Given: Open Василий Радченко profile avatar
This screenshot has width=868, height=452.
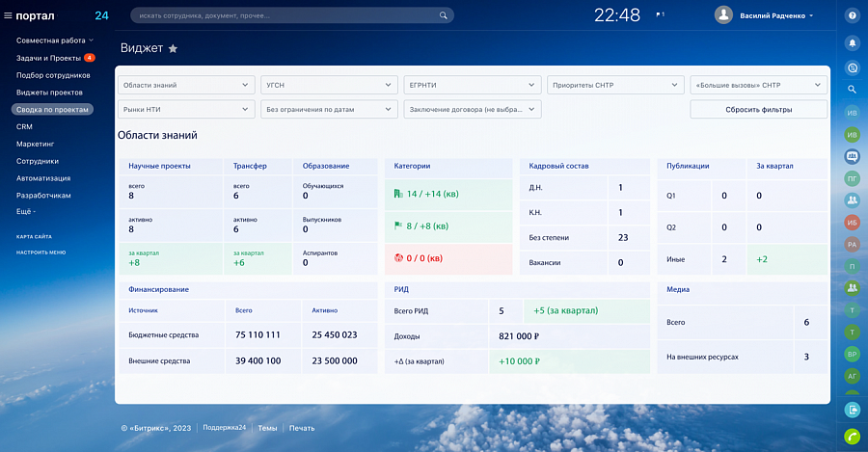Looking at the screenshot, I should click(723, 14).
